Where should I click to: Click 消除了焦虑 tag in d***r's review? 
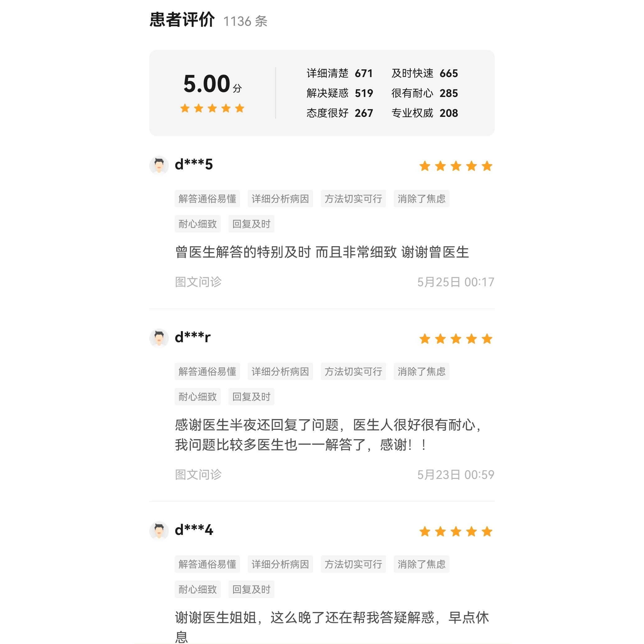click(x=421, y=371)
